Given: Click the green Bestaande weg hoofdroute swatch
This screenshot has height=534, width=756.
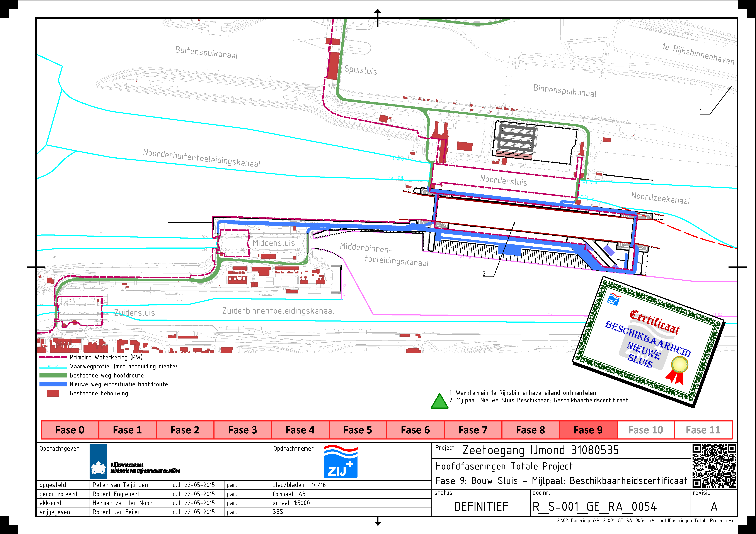Looking at the screenshot, I should click(53, 375).
